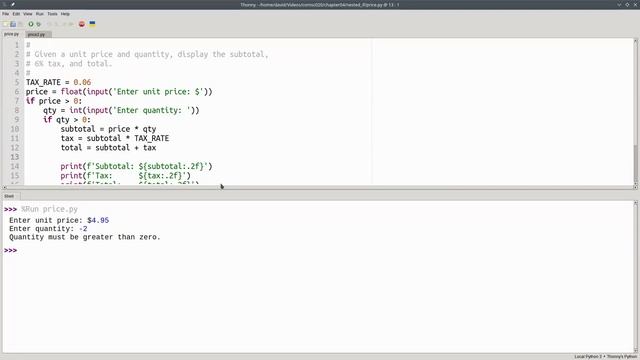Click the New file toolbar icon
Image resolution: width=640 pixels, height=360 pixels.
(x=6, y=24)
